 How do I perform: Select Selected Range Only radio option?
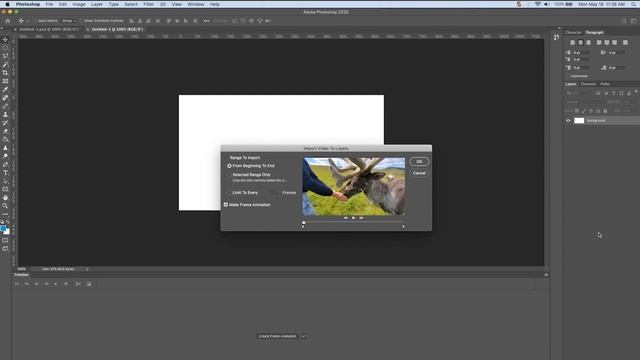pos(229,175)
